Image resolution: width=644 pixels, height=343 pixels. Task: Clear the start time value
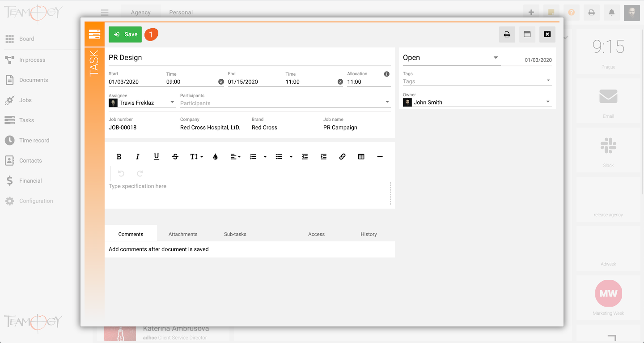point(221,82)
